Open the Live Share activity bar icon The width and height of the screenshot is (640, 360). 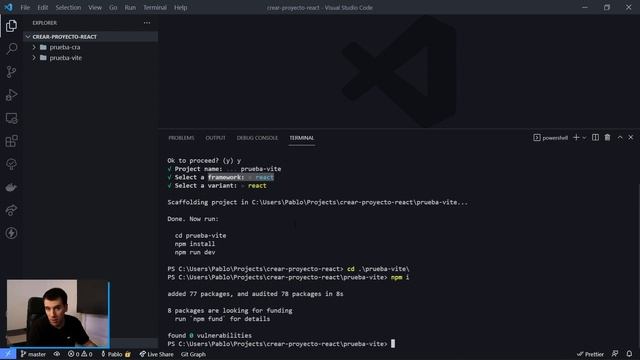[x=11, y=210]
